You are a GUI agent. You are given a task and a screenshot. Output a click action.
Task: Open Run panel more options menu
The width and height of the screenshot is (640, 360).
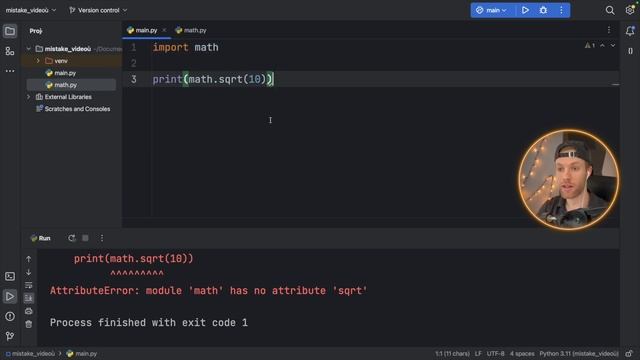tap(102, 238)
